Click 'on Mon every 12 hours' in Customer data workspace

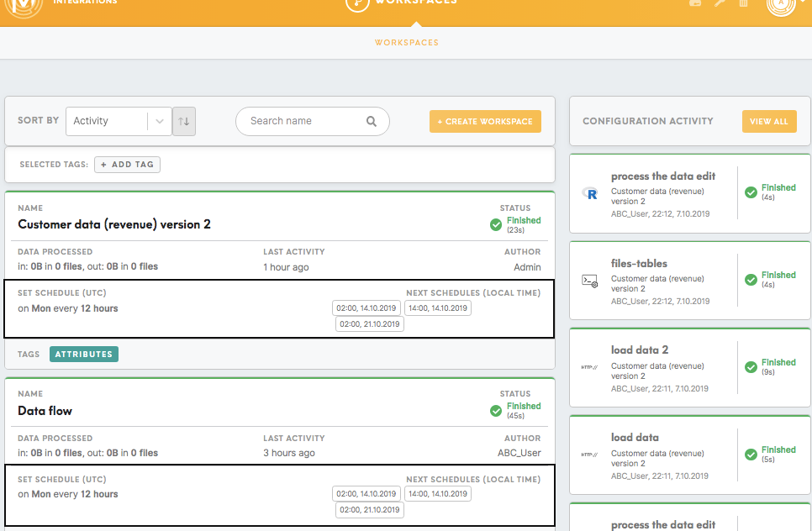[x=68, y=308]
